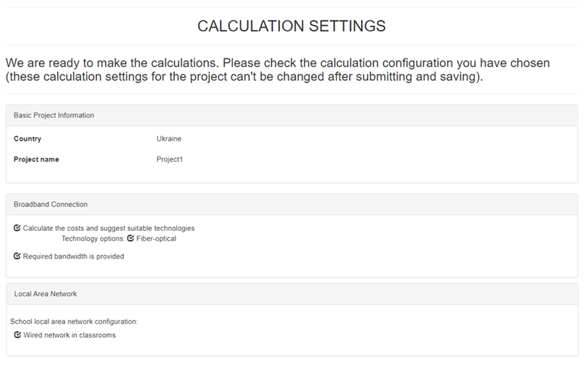Viewport: 588px width, 365px height.
Task: Toggle the Wired network checkbox icon
Action: [x=18, y=335]
